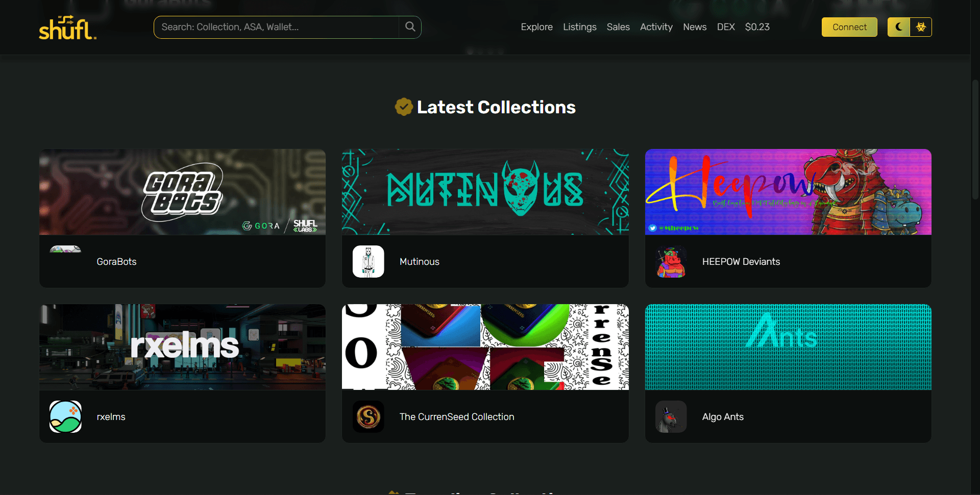The height and width of the screenshot is (495, 980).
Task: Click the rxelms collection avatar
Action: click(x=65, y=417)
